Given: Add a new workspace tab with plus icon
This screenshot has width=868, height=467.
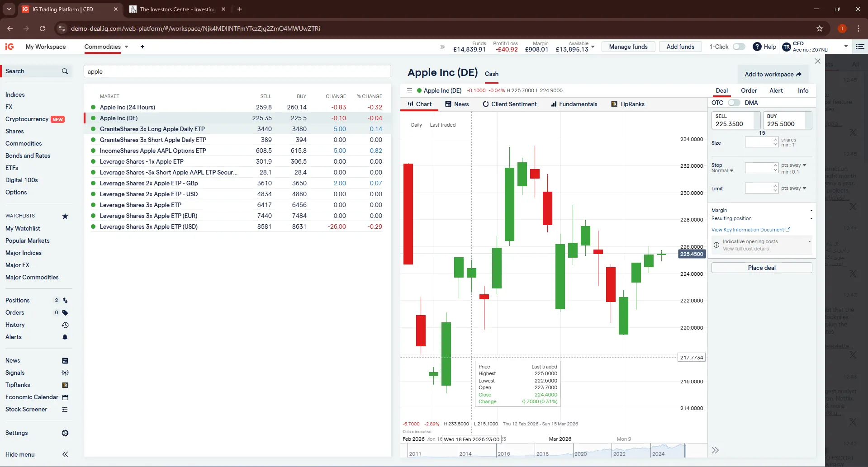Looking at the screenshot, I should pos(142,47).
